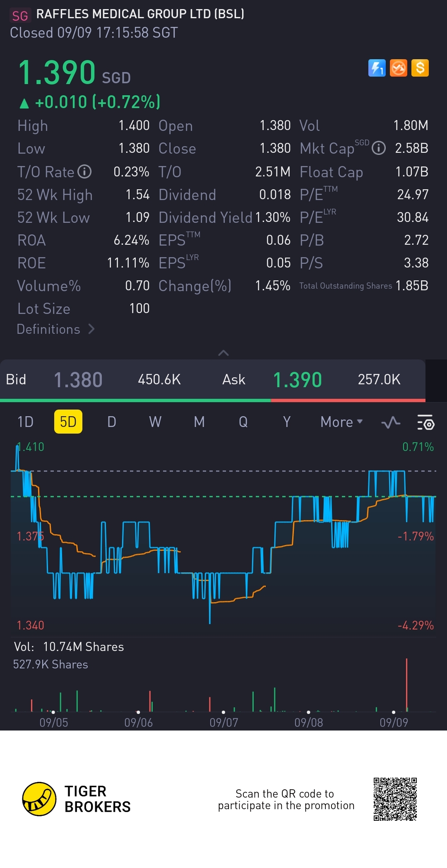Screen dimensions: 447x868
Task: Tap the chart percent label 0.71%
Action: coord(418,447)
